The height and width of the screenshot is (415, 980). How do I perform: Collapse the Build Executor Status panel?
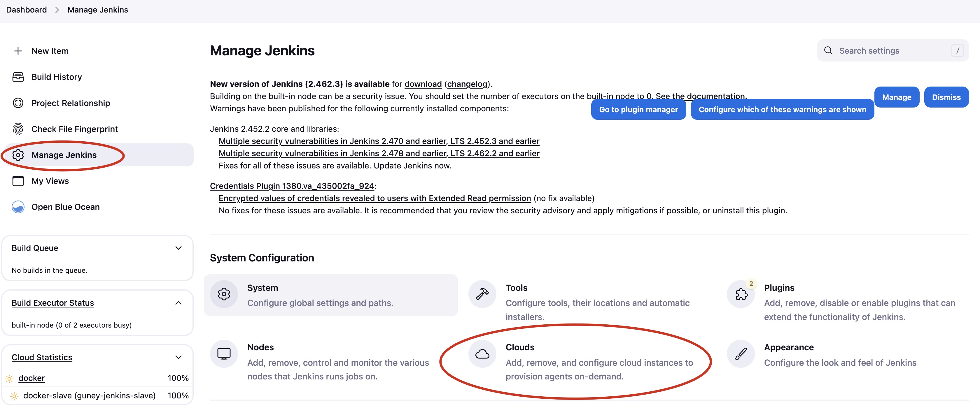tap(178, 303)
